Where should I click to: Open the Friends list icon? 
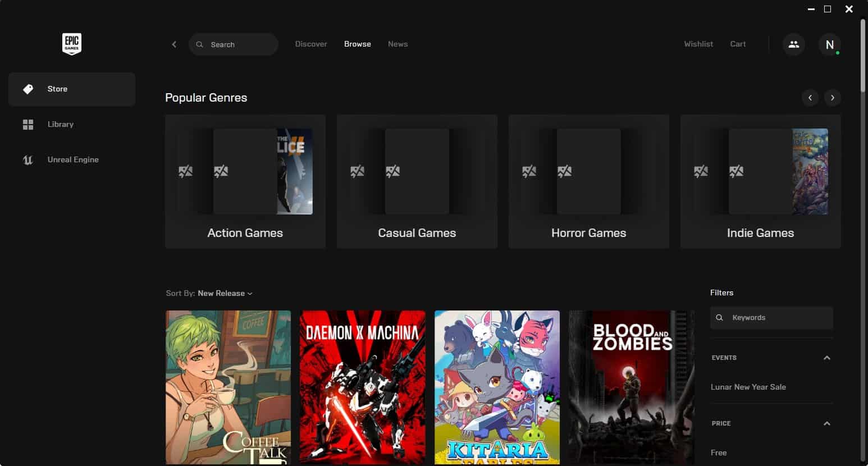click(x=794, y=44)
